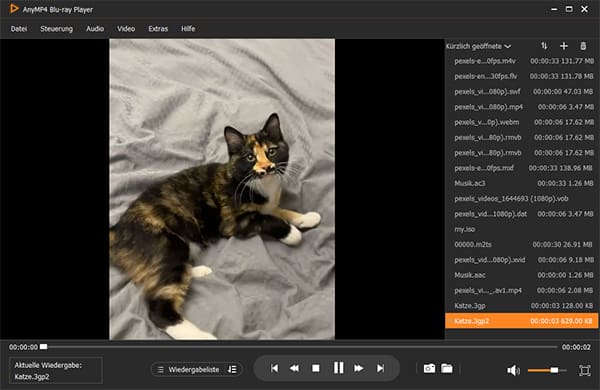
Task: Select the .xvid file in playlist
Action: (x=522, y=260)
